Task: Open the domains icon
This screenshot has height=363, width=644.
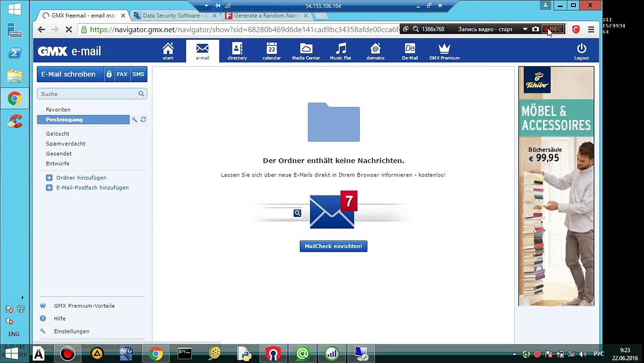Action: tap(375, 51)
